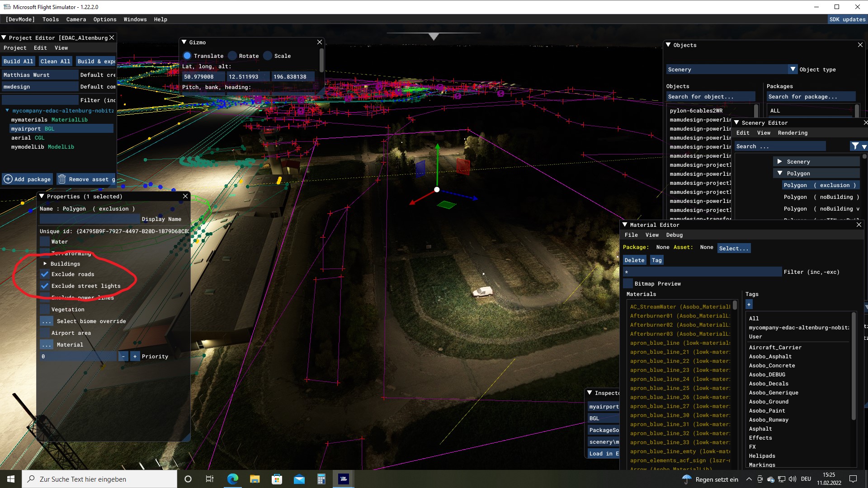Image resolution: width=868 pixels, height=488 pixels.
Task: Collapse the Gizmo window
Action: pyautogui.click(x=184, y=42)
